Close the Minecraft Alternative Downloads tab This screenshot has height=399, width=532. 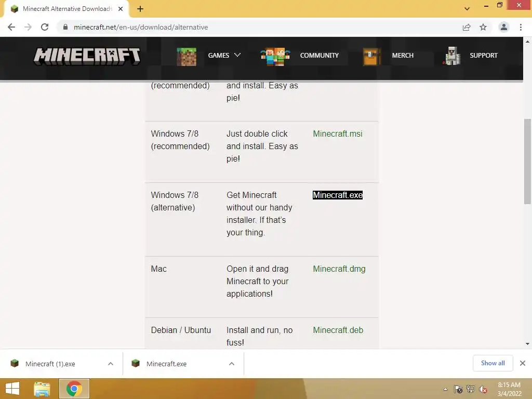coord(121,9)
